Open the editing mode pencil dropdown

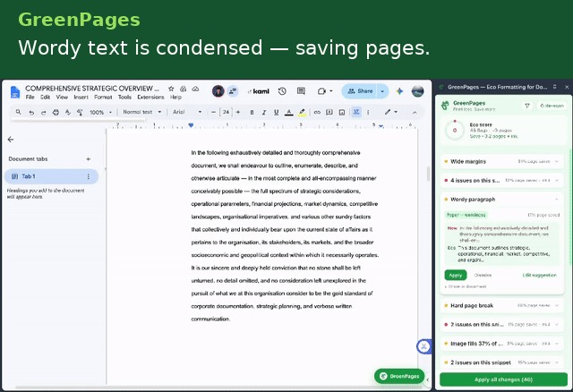tap(391, 112)
